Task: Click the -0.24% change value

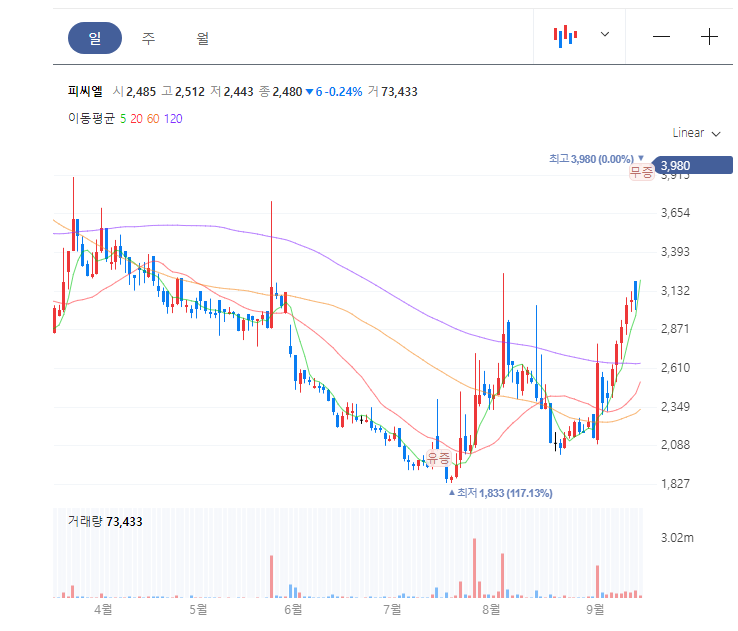Action: [x=344, y=92]
